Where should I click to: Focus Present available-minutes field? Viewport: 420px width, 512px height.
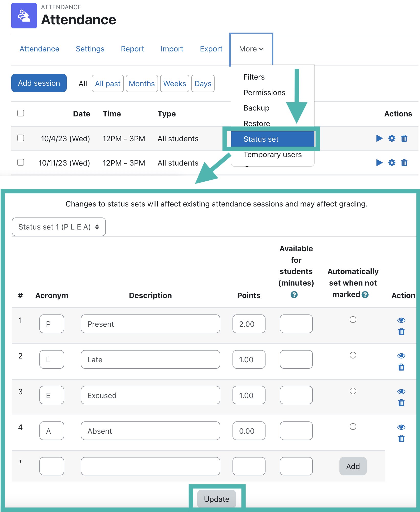(x=296, y=324)
